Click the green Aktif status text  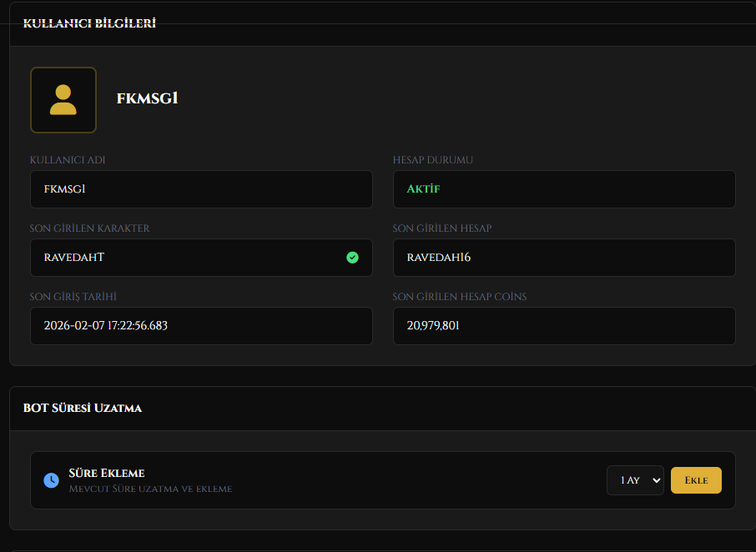coord(423,188)
